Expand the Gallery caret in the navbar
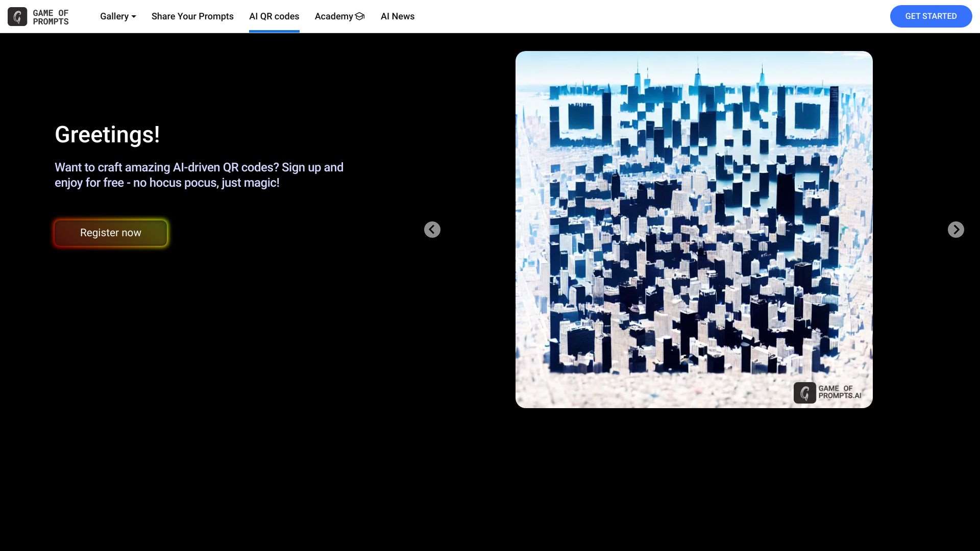980x551 pixels. click(133, 17)
